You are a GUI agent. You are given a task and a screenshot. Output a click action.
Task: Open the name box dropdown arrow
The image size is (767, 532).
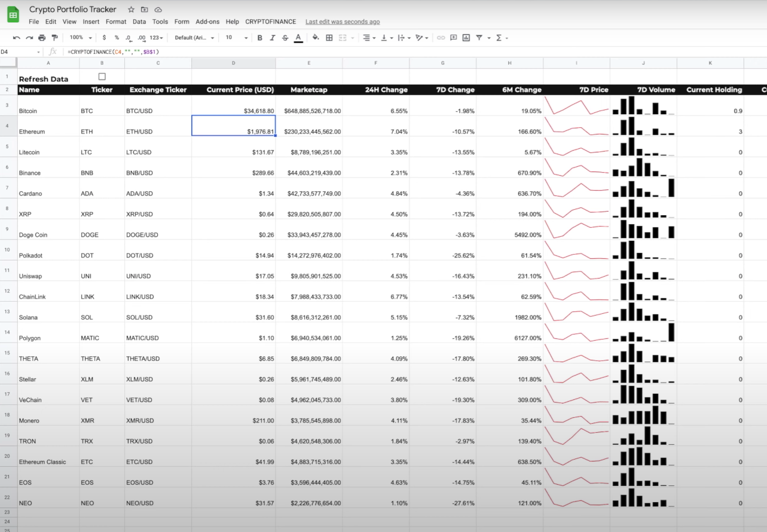(x=38, y=53)
